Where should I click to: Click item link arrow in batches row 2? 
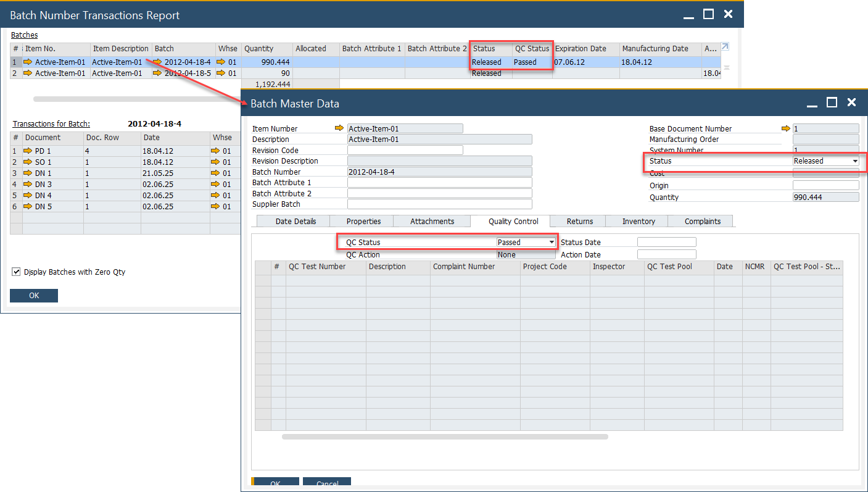click(x=28, y=73)
